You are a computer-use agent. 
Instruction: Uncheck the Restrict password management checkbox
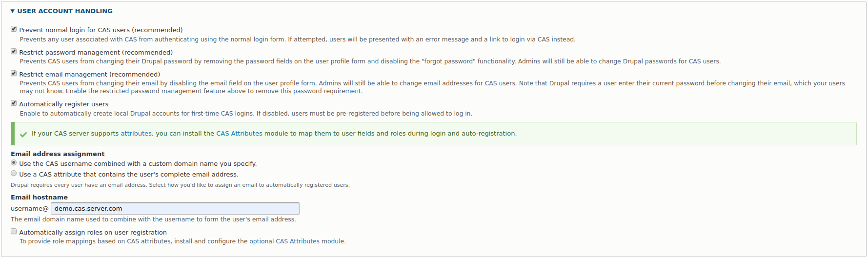[x=14, y=51]
